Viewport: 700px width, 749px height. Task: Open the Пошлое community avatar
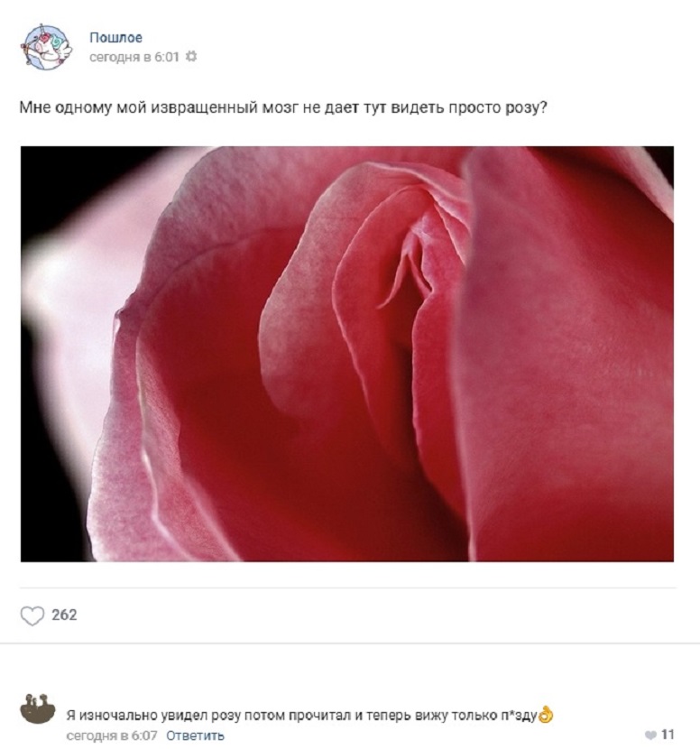tap(46, 47)
